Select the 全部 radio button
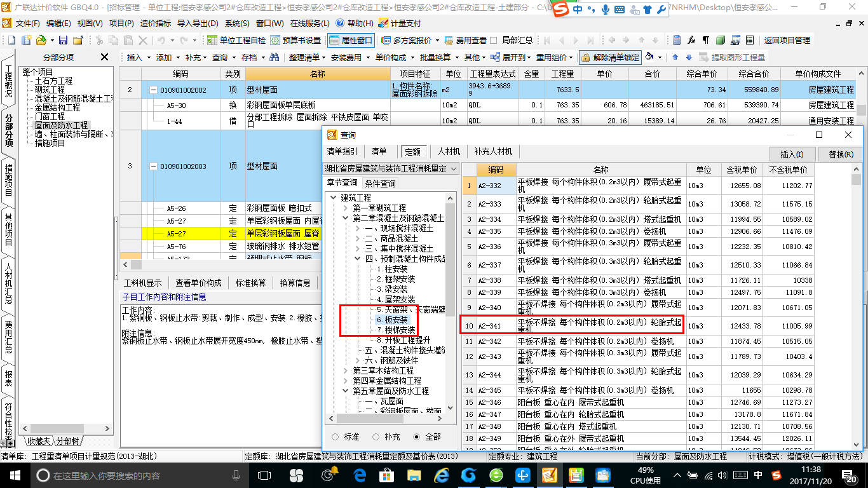 (x=417, y=437)
